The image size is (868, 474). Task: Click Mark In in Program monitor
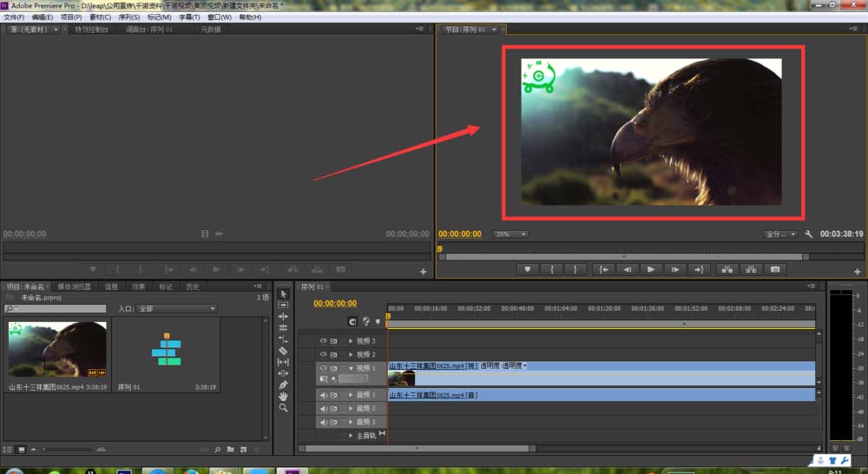point(552,270)
